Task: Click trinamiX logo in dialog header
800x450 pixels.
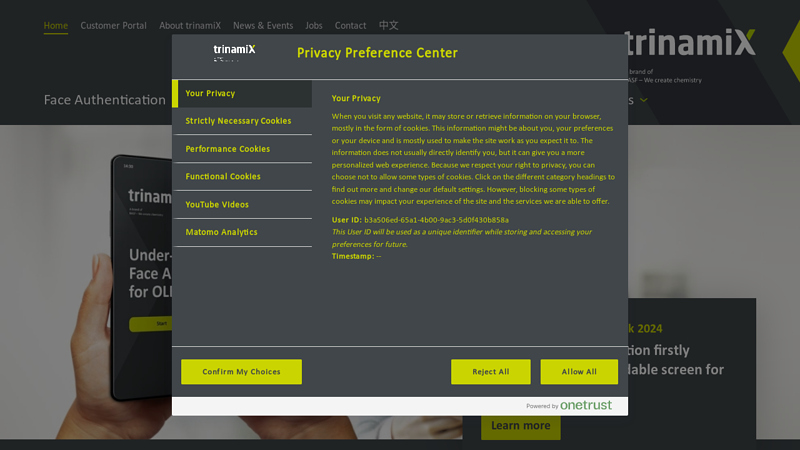Action: (234, 52)
